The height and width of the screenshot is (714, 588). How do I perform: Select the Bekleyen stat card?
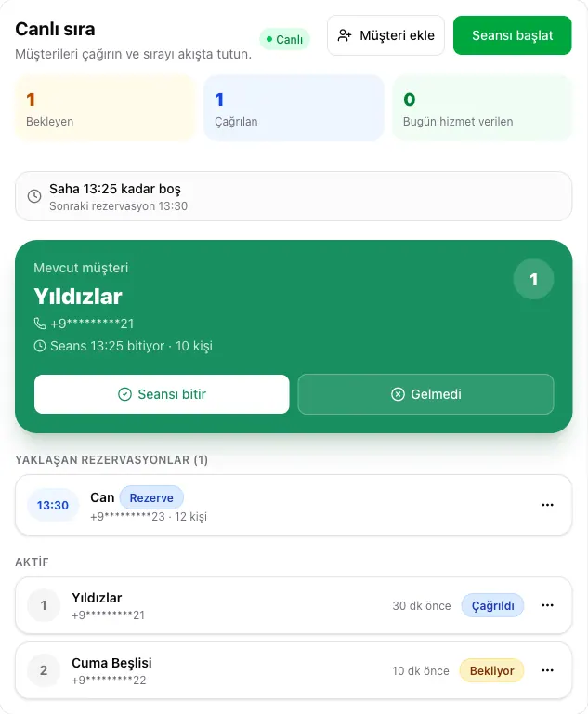click(x=105, y=109)
